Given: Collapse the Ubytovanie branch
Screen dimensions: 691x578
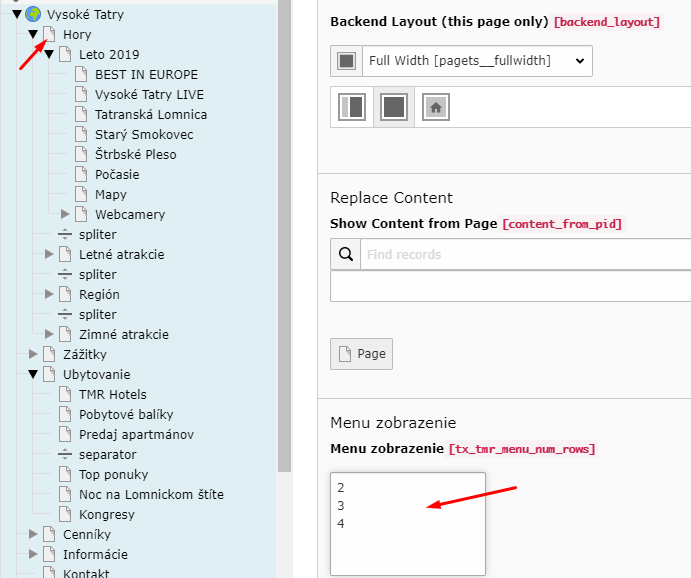Looking at the screenshot, I should (33, 374).
